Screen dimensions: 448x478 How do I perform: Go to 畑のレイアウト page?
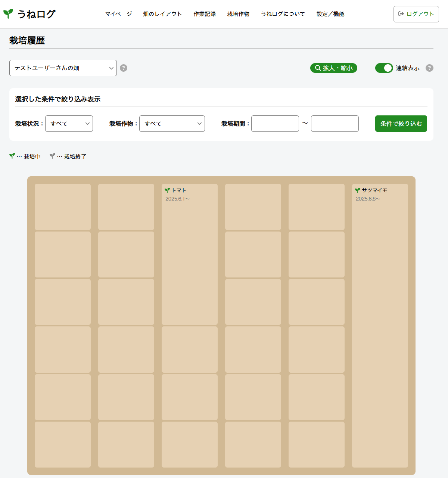tap(162, 14)
